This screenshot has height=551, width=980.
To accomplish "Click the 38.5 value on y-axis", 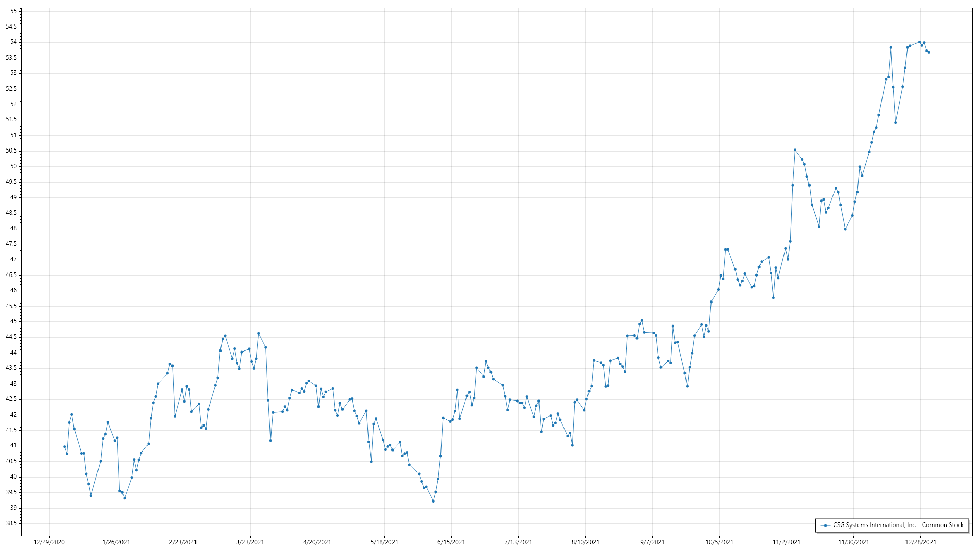I will (x=11, y=523).
